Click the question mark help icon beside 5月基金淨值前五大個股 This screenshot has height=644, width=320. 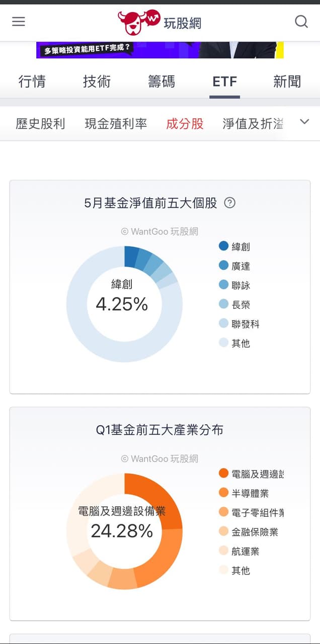point(230,203)
